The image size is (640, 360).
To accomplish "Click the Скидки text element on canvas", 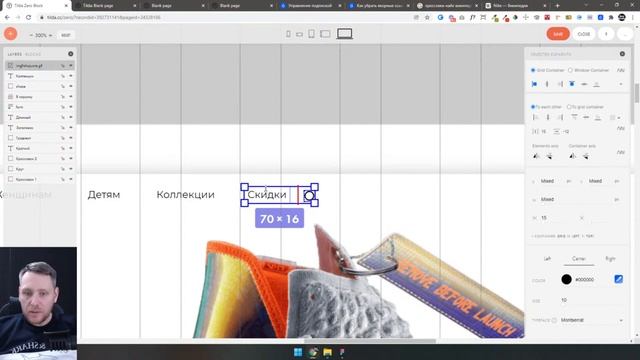I will tap(267, 195).
